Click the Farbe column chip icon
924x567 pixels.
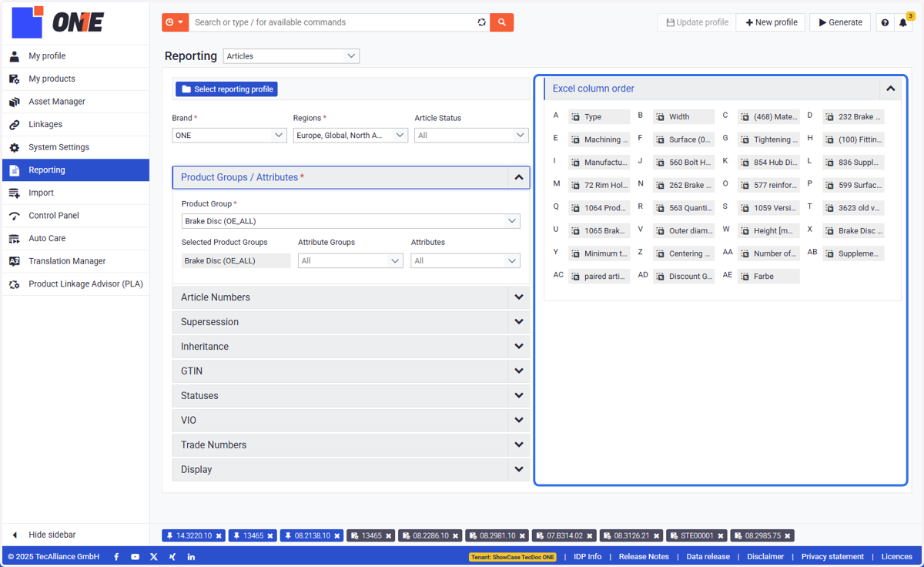745,276
